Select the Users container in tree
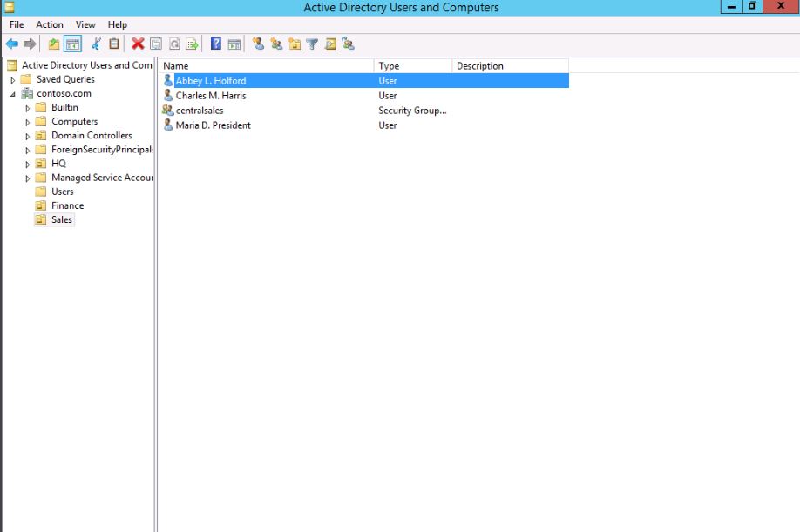Image resolution: width=800 pixels, height=532 pixels. coord(62,192)
